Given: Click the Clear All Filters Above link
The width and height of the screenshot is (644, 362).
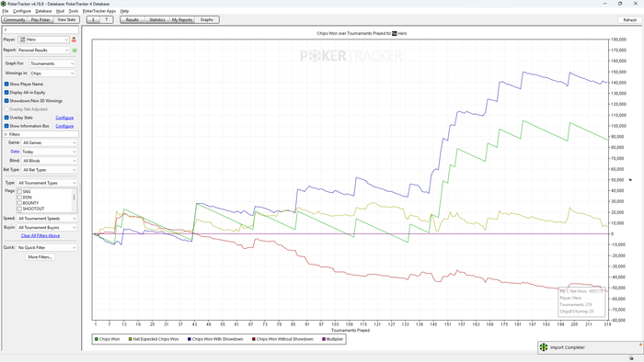Looking at the screenshot, I should [40, 236].
